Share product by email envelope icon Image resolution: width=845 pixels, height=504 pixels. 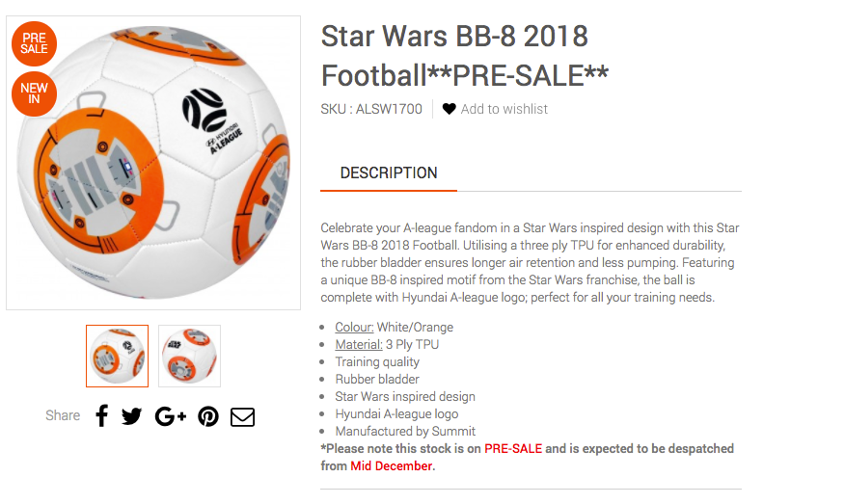tap(242, 416)
